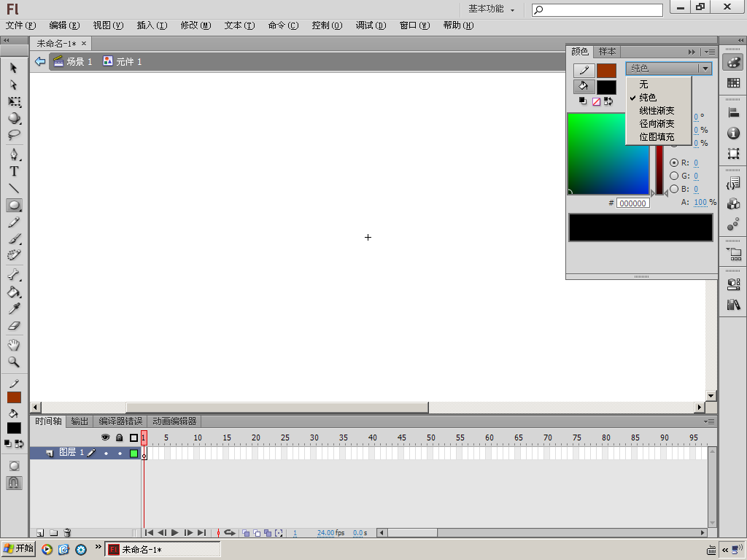The width and height of the screenshot is (747, 560).
Task: Select the B color radio button
Action: click(673, 189)
